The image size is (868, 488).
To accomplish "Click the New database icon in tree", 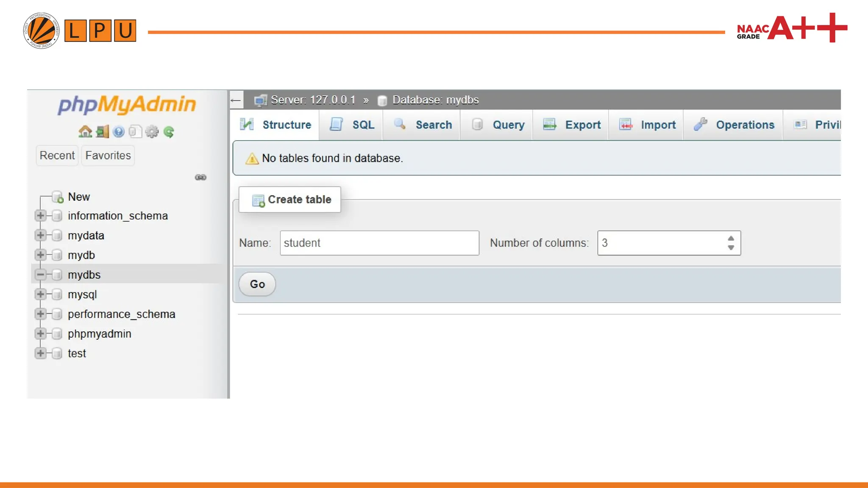I will (58, 197).
